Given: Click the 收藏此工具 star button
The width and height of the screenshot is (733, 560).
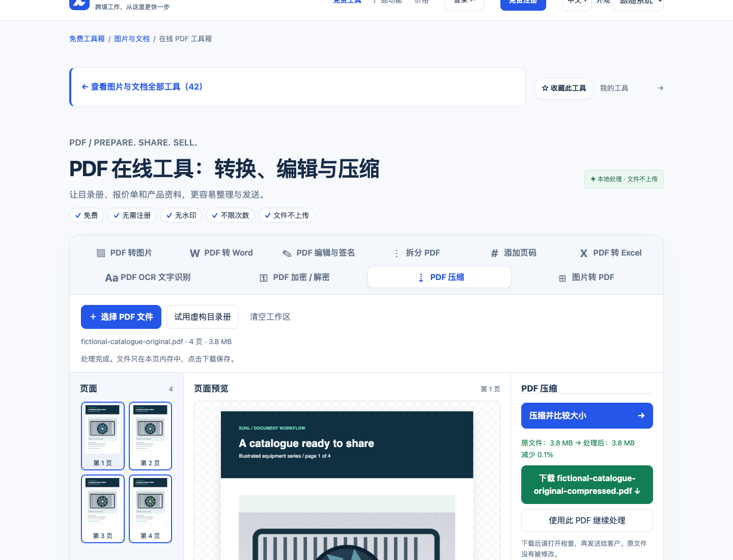Looking at the screenshot, I should click(564, 88).
